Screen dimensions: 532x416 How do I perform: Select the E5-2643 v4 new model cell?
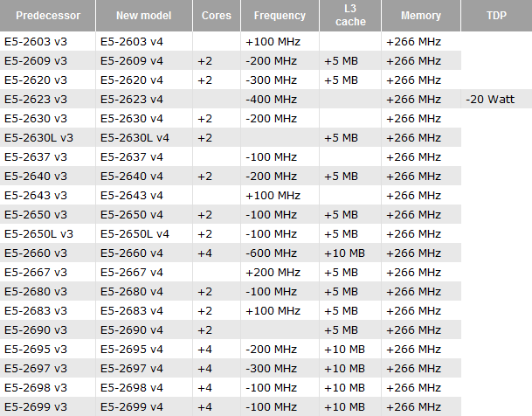(x=131, y=195)
